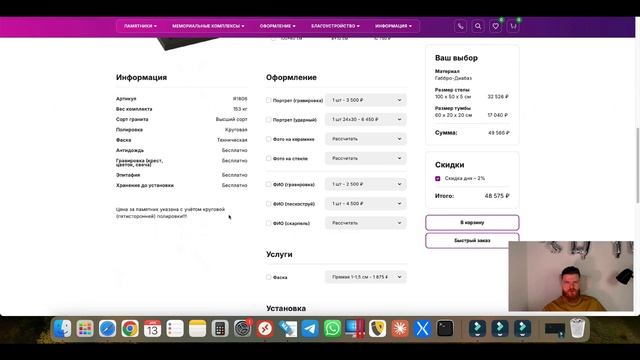Open Calendar in the dock
Screen dimensions: 640x360
152,329
